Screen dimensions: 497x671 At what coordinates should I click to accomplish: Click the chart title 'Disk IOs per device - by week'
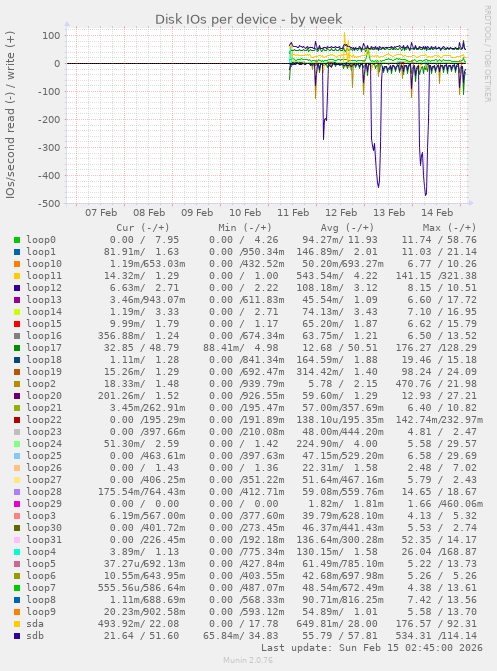click(248, 19)
